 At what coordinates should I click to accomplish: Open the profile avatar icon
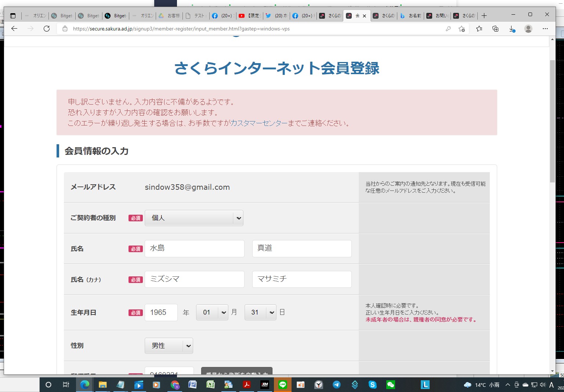coord(528,29)
